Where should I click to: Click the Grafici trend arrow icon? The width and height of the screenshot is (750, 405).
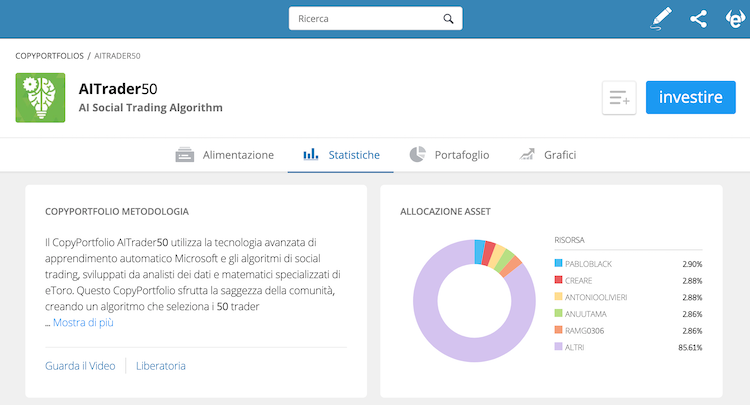[x=527, y=154]
